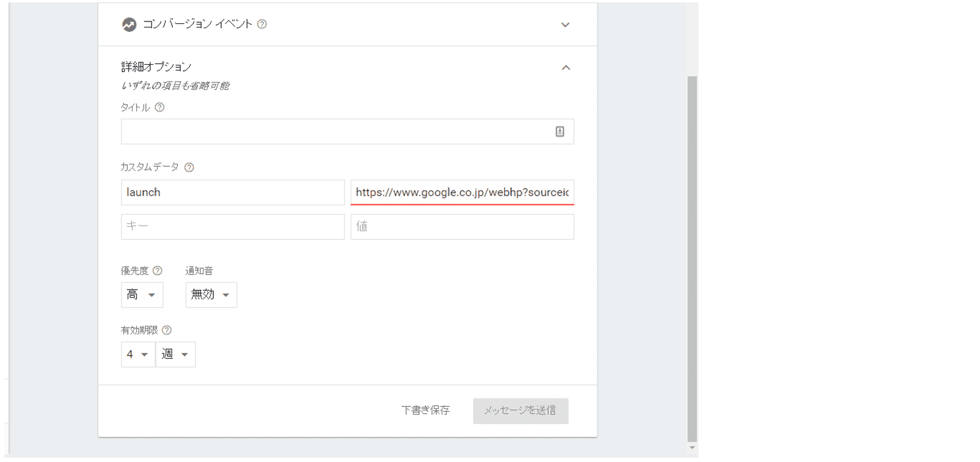Collapse the 詳細オプション section
Image resolution: width=980 pixels, height=462 pixels.
[x=566, y=68]
